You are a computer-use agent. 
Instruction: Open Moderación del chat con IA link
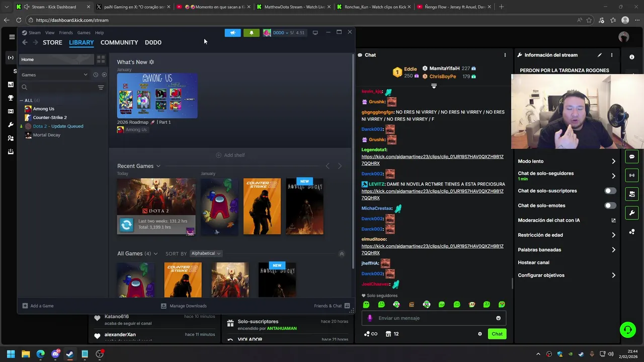567,220
